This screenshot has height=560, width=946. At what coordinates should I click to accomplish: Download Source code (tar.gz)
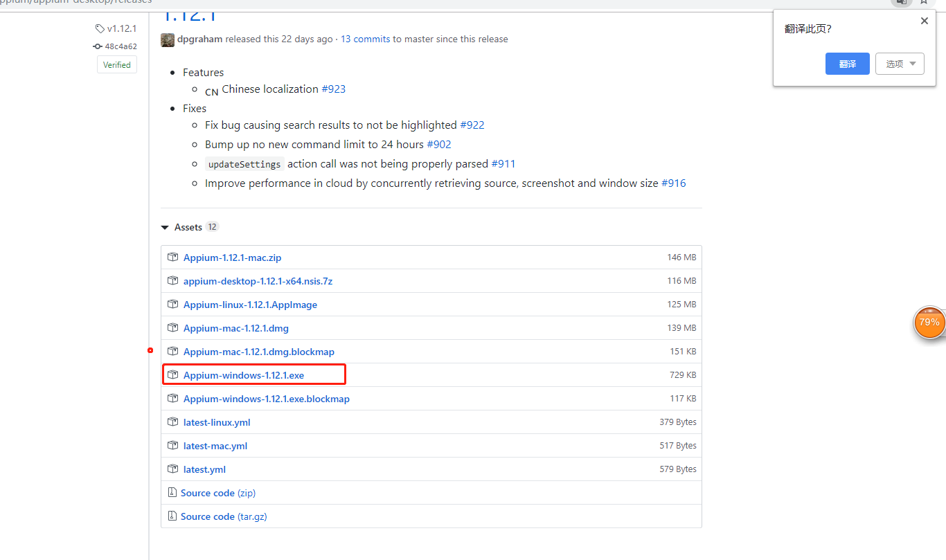(224, 516)
